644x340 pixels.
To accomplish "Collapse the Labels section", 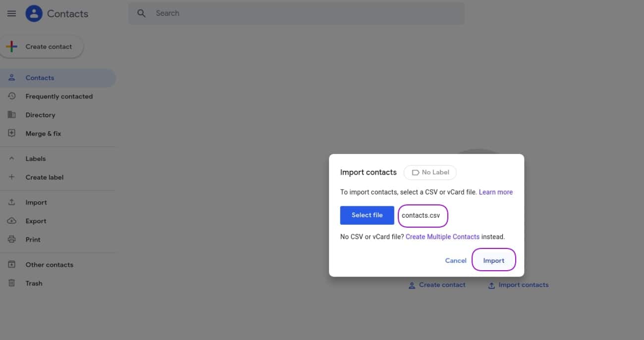I will tap(11, 158).
